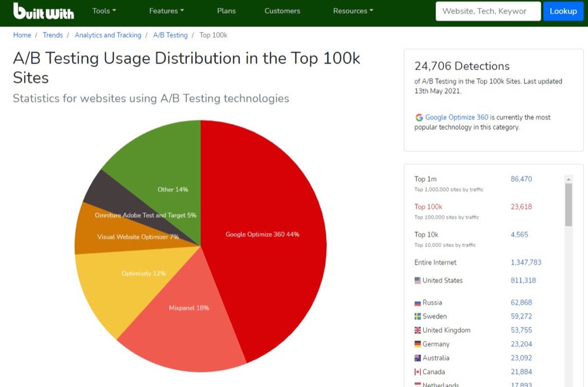
Task: Open the Customers menu item
Action: coord(282,11)
